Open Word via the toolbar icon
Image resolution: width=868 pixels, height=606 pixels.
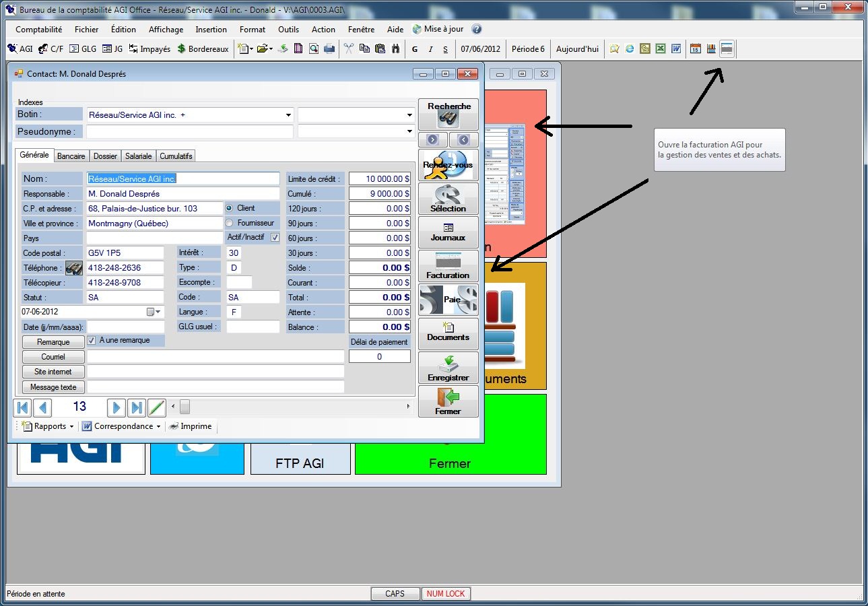676,49
